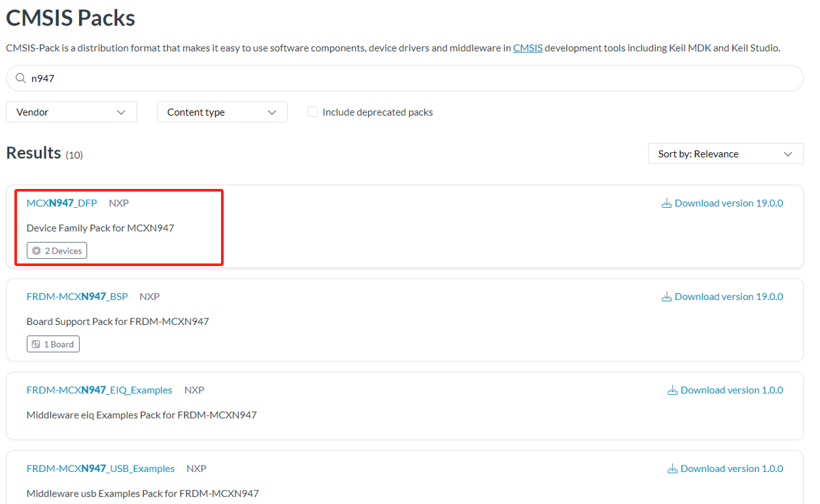Click the Results (10) heading
Screen dimensions: 820x504
coord(44,153)
